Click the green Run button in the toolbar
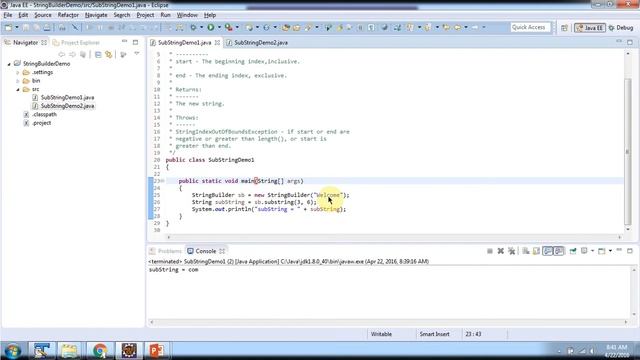 [x=211, y=27]
